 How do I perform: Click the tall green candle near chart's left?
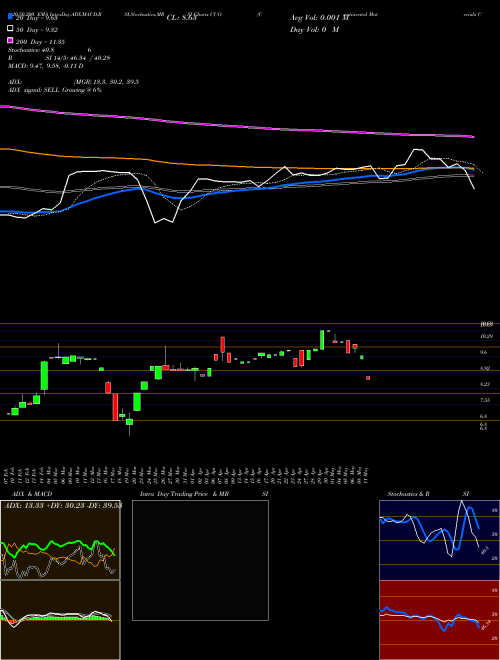[x=44, y=375]
